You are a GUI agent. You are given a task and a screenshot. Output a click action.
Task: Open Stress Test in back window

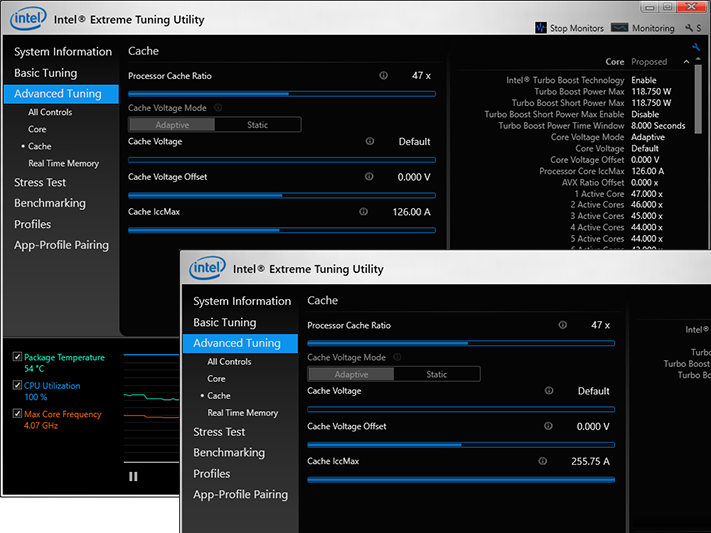40,182
